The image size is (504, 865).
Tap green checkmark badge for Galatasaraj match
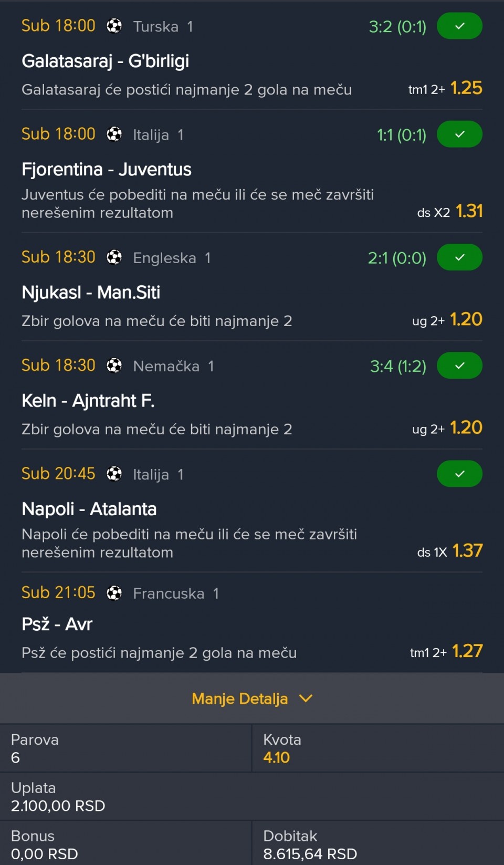point(459,26)
